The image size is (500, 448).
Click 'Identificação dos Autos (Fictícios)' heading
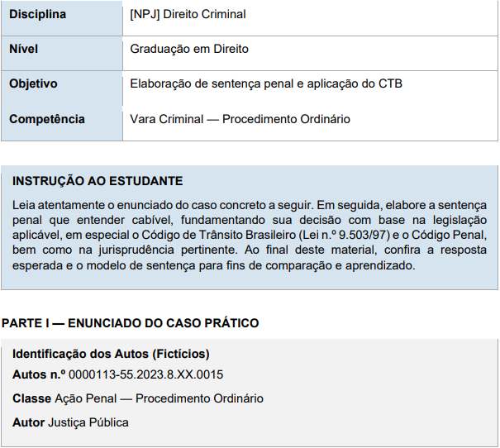coord(111,354)
